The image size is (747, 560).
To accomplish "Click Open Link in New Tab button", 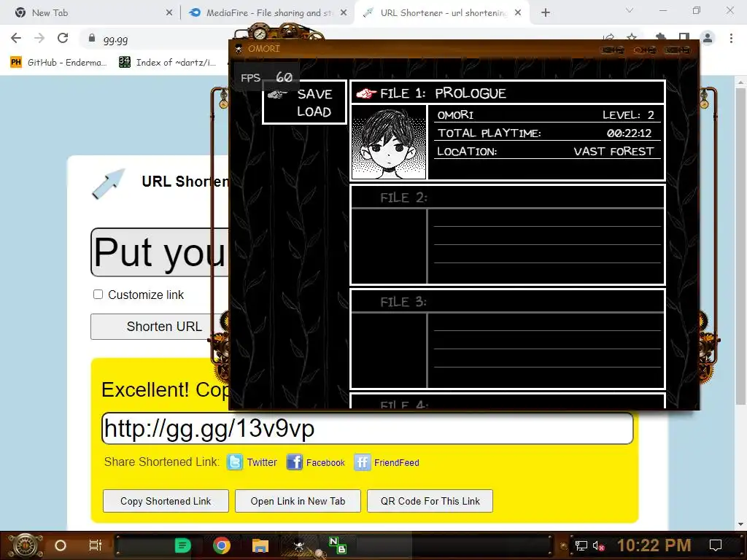I will click(298, 501).
